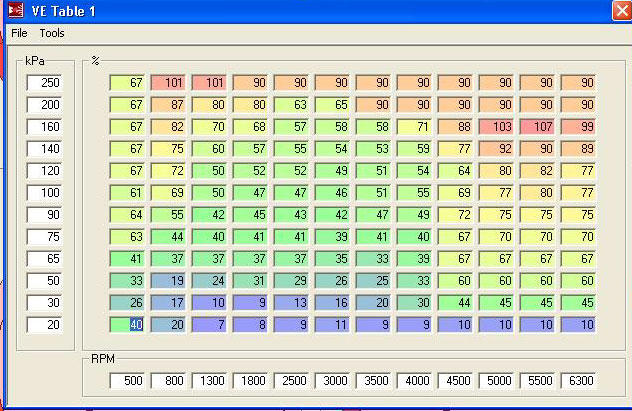The height and width of the screenshot is (411, 632).
Task: Select the 67 cell at 250 kPa, 500 RPM
Action: [127, 83]
